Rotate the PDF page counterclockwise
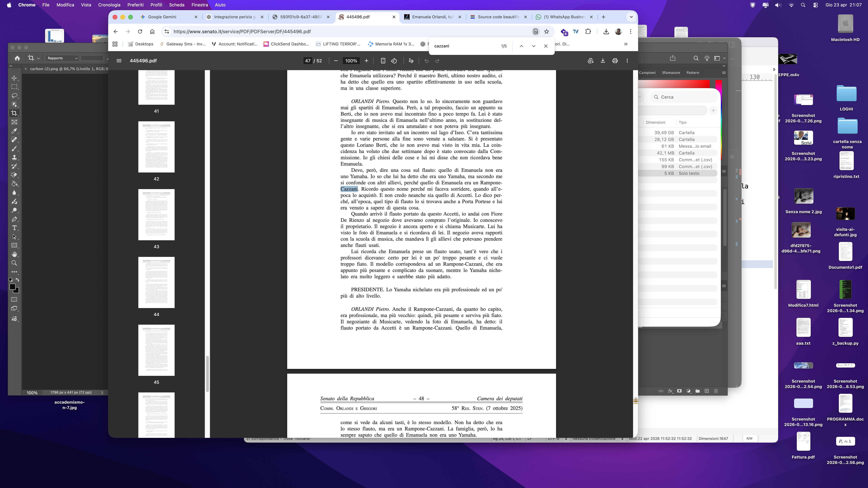Viewport: 868px width, 488px height. pos(394,61)
